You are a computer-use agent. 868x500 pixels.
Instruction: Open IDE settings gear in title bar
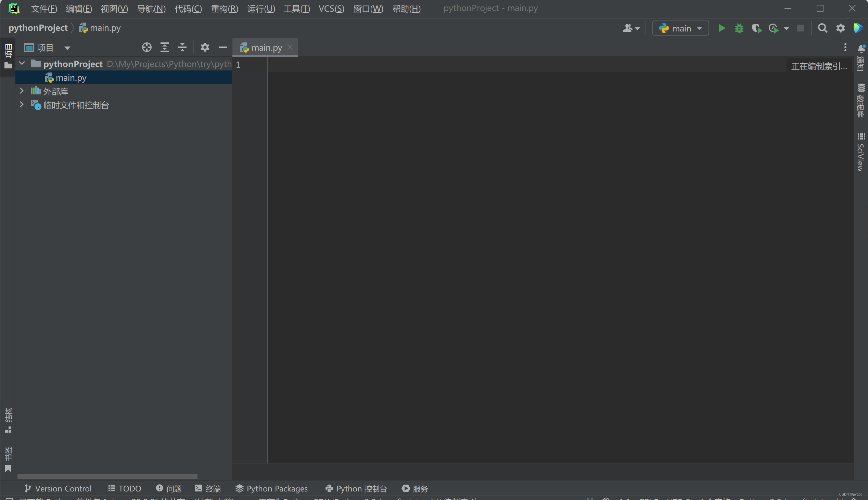[840, 28]
